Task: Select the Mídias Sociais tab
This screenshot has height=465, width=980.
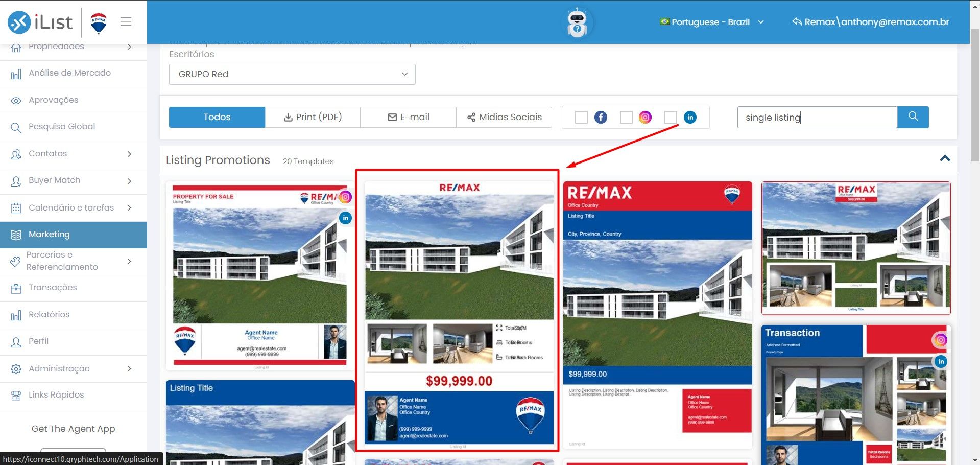Action: point(504,117)
